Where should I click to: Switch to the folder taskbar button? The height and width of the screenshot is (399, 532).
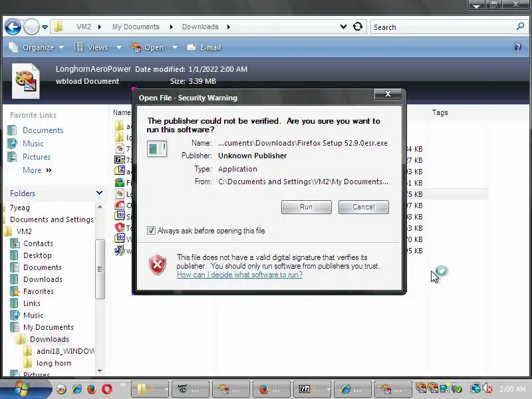point(150,390)
